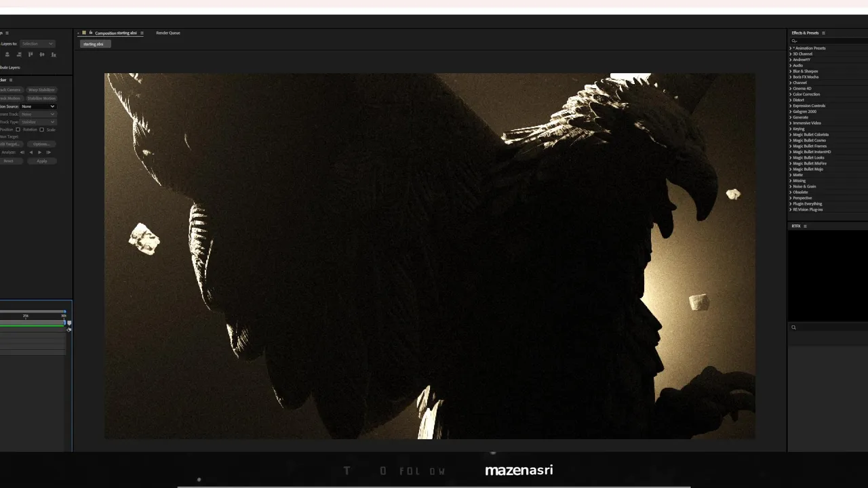Select the Generate effects row
The width and height of the screenshot is (868, 488).
pyautogui.click(x=827, y=117)
